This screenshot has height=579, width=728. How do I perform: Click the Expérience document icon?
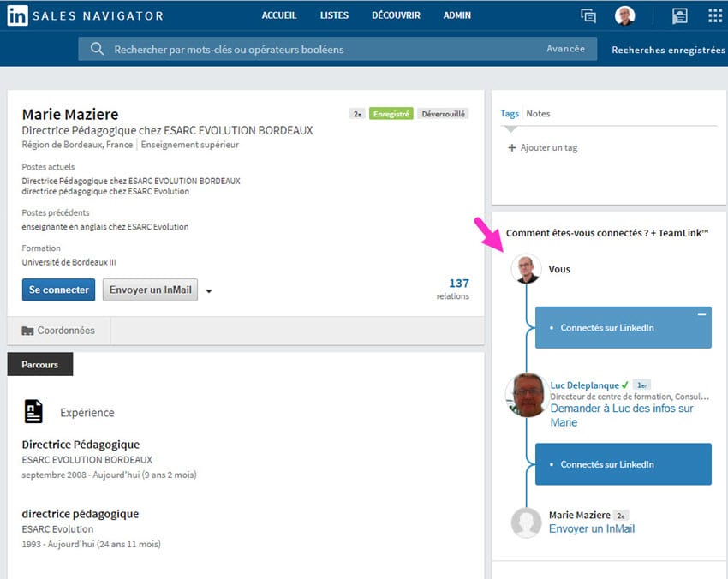click(33, 411)
